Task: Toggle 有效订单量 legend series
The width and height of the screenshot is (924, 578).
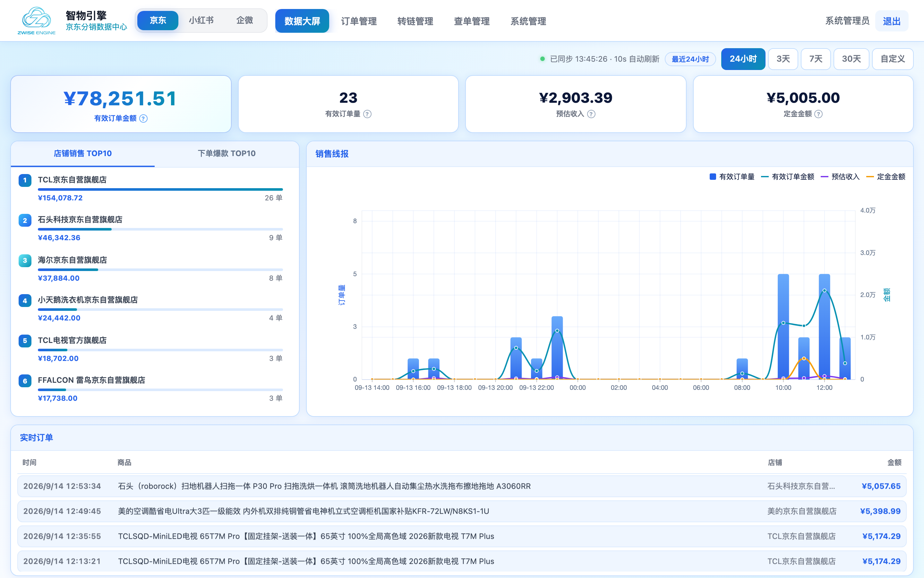Action: tap(732, 177)
